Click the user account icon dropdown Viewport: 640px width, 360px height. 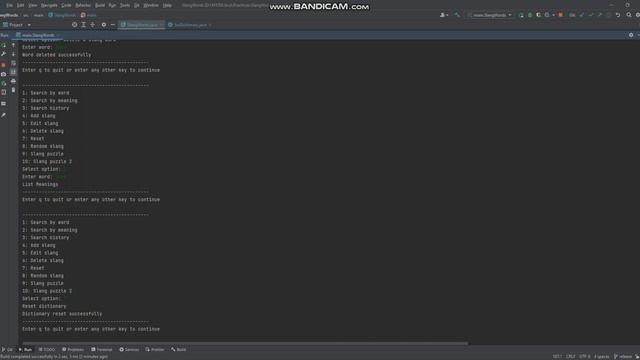coord(444,15)
